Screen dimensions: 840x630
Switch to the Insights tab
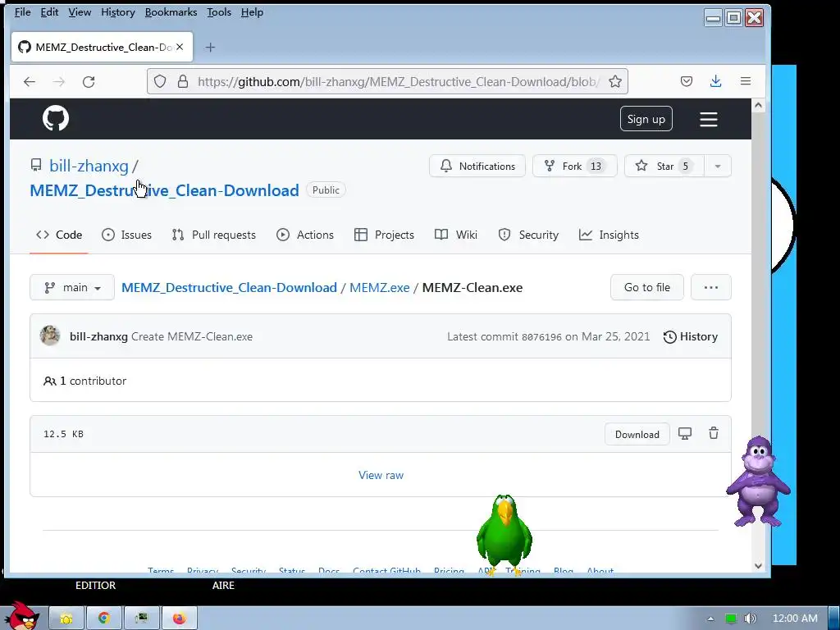(x=609, y=235)
